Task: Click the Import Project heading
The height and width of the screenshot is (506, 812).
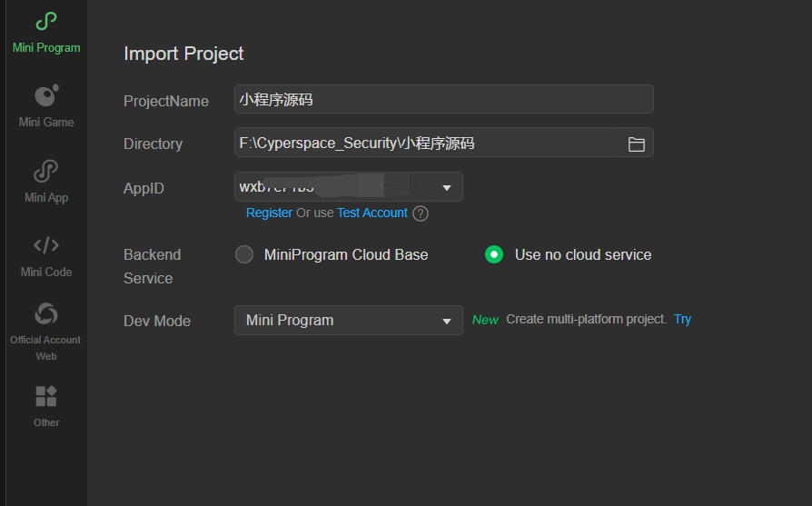Action: 183,54
